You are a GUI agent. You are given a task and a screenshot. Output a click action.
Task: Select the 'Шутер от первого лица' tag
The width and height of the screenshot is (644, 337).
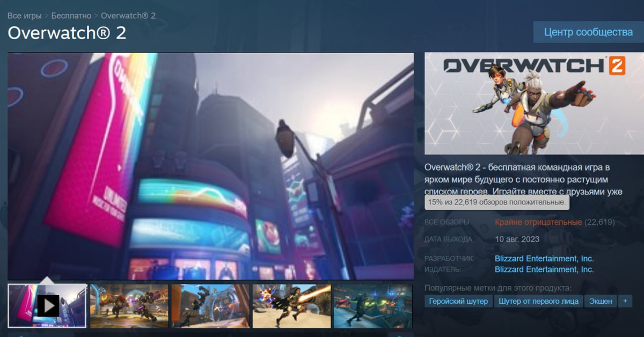coord(538,301)
